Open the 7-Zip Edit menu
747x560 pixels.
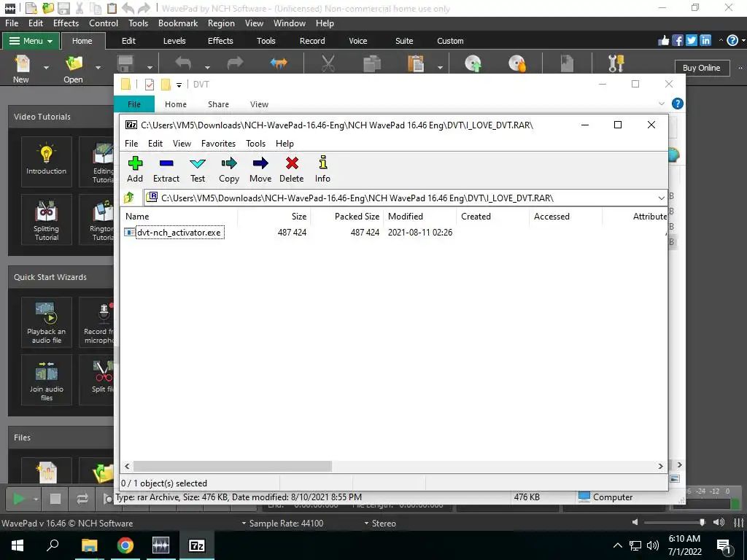(x=155, y=144)
